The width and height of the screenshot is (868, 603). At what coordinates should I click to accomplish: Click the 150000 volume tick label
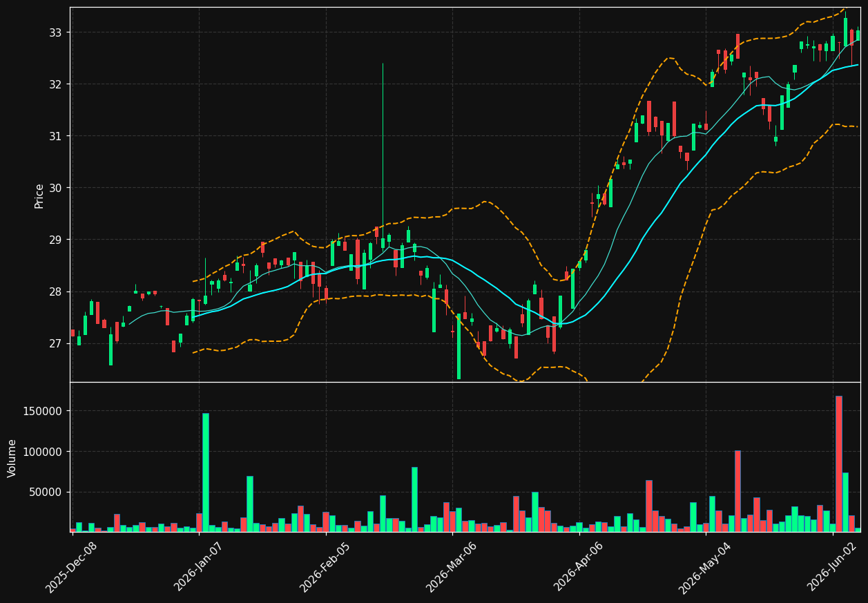click(43, 411)
